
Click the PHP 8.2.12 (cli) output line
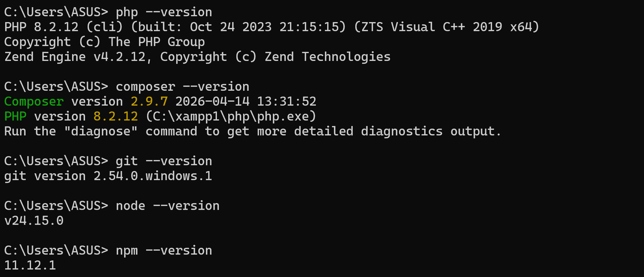pos(272,27)
